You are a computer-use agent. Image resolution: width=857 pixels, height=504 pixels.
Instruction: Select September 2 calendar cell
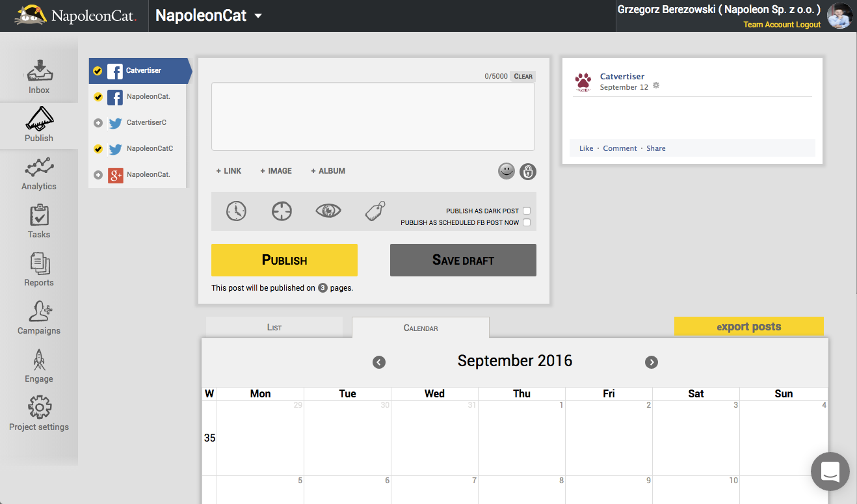coord(609,438)
